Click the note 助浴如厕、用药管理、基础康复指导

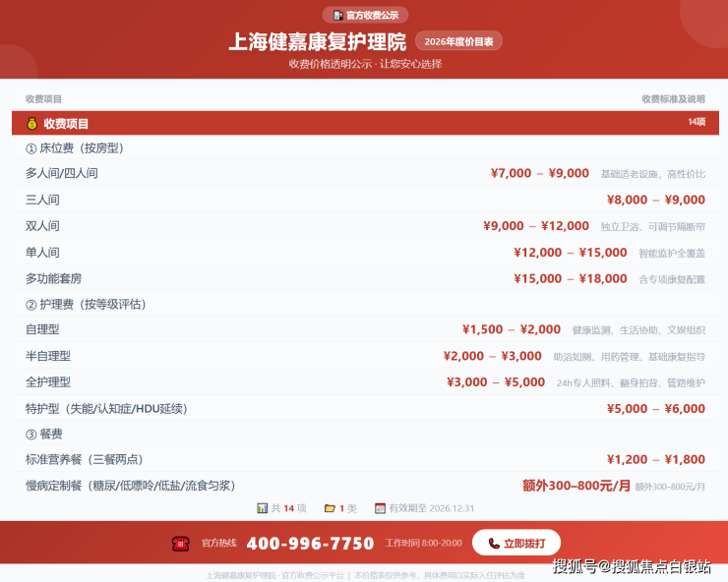[x=629, y=357]
